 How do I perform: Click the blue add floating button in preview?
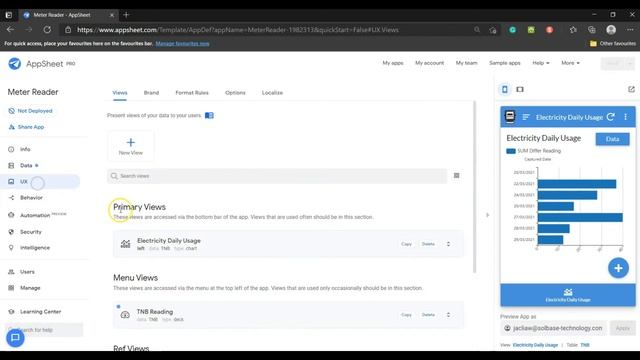point(618,268)
